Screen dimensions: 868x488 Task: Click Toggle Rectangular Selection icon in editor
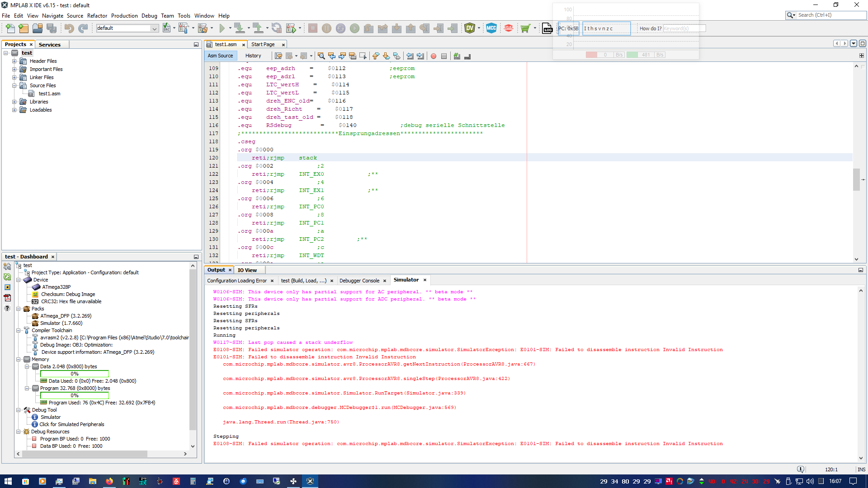[363, 56]
